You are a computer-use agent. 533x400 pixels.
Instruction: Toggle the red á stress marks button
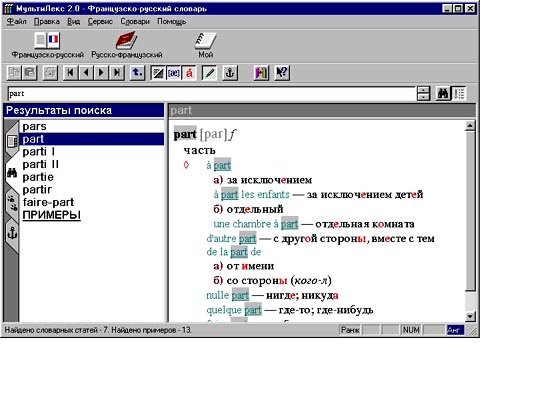tap(189, 73)
